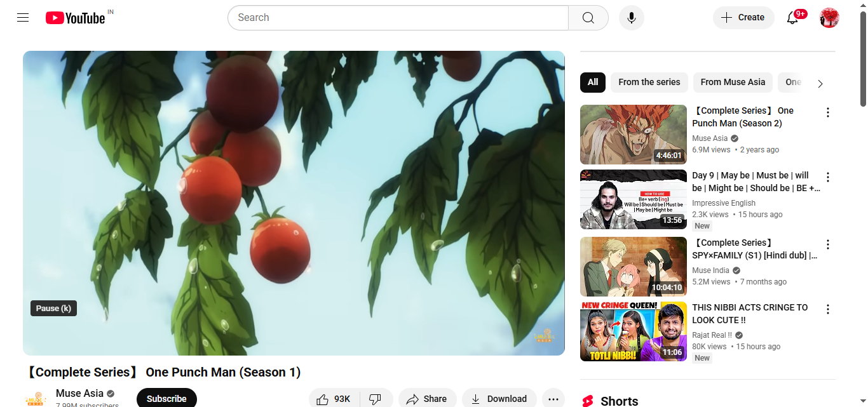Open the hamburger guide menu
Viewport: 868px width, 407px height.
[x=23, y=18]
